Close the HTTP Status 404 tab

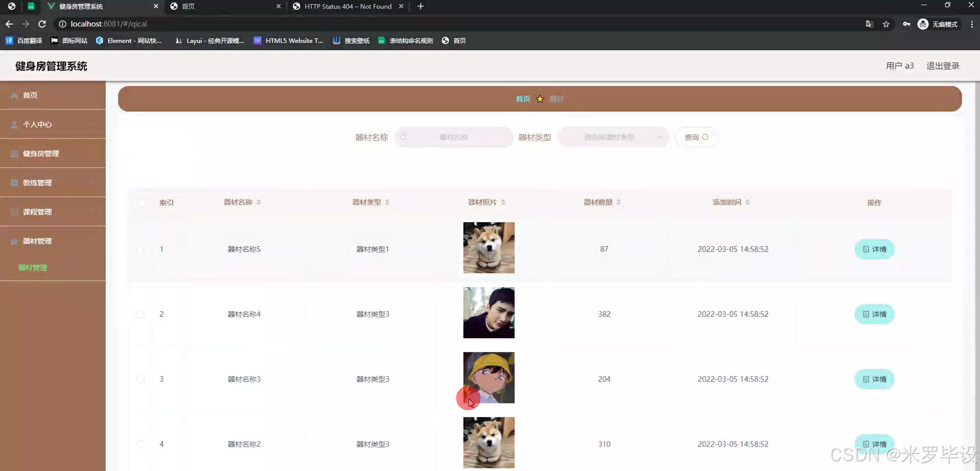click(x=401, y=6)
